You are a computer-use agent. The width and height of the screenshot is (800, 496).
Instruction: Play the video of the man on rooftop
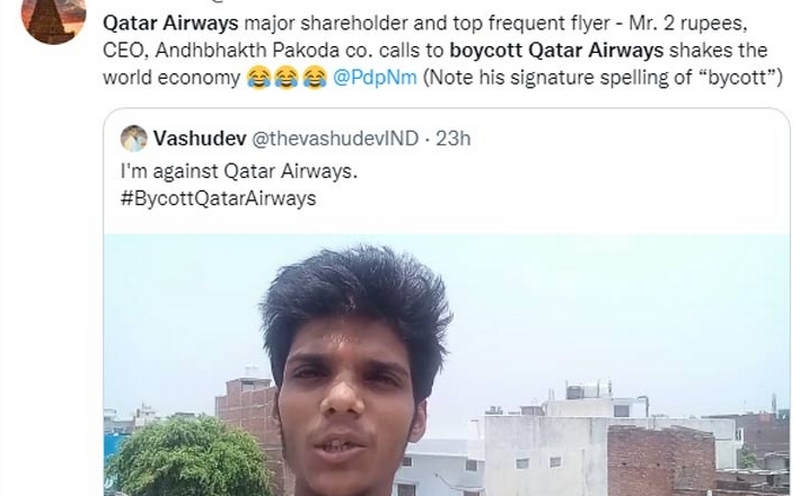[x=446, y=365]
